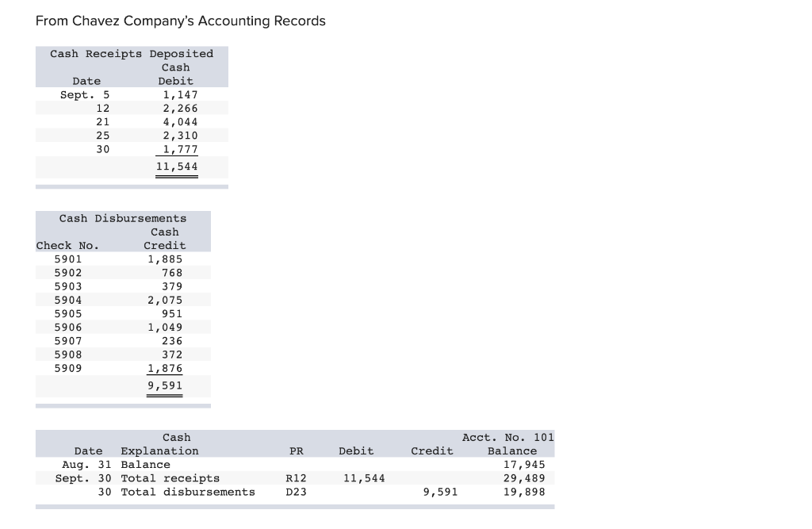Select the Total receipts explanation text
This screenshot has width=812, height=529.
(x=170, y=478)
